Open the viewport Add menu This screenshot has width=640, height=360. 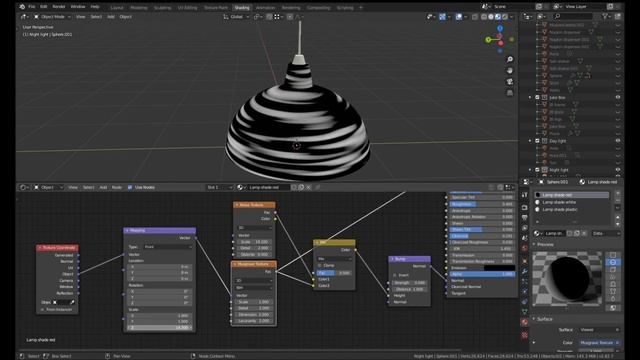[x=111, y=17]
